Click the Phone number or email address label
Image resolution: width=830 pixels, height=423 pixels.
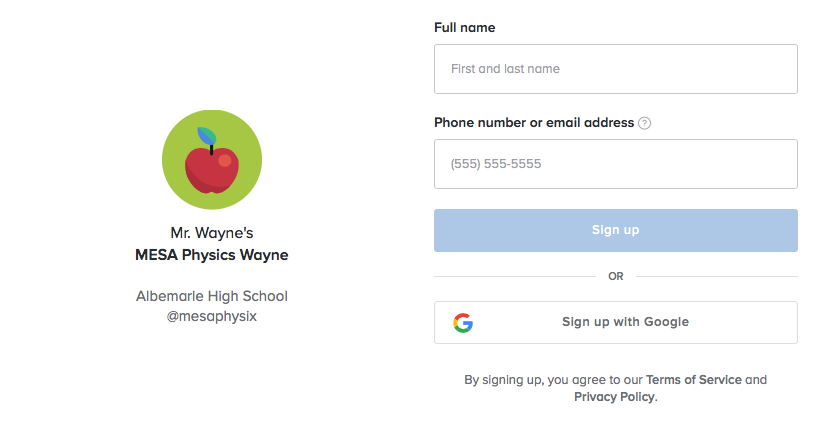(534, 123)
